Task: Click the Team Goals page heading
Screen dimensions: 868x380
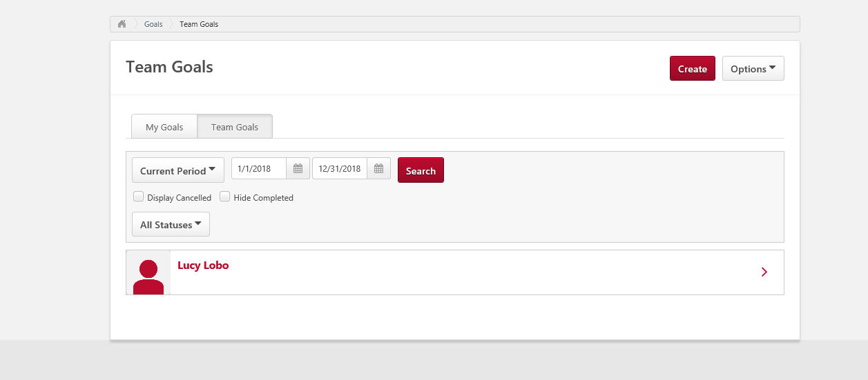Action: [169, 67]
